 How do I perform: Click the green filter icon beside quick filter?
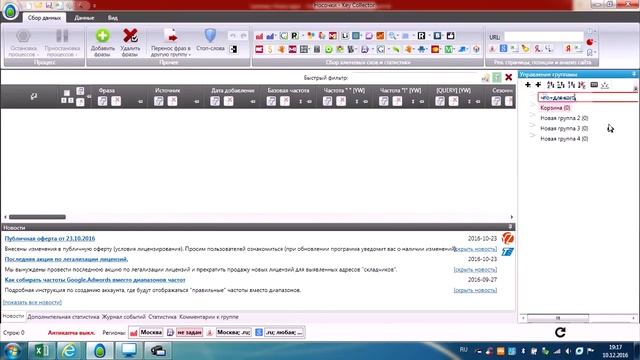tap(497, 77)
